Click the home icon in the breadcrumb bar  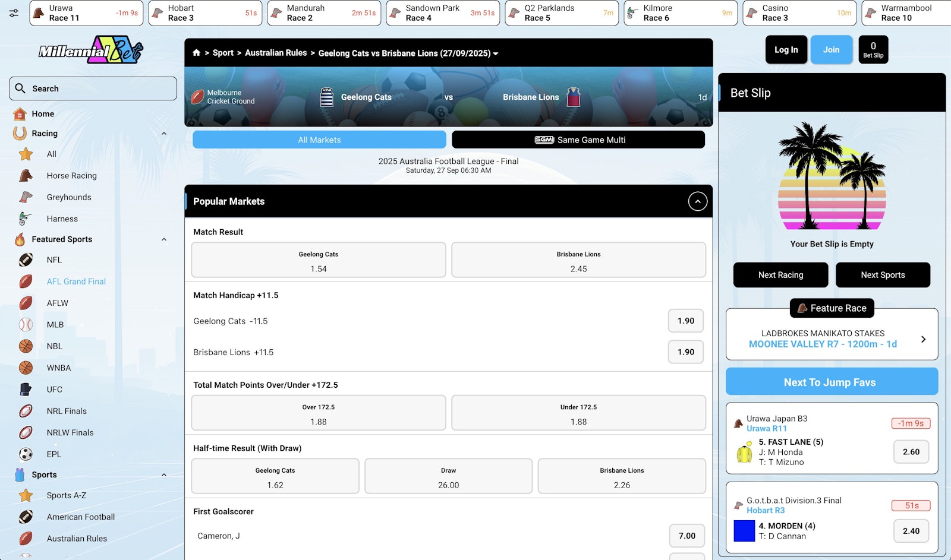coord(196,53)
